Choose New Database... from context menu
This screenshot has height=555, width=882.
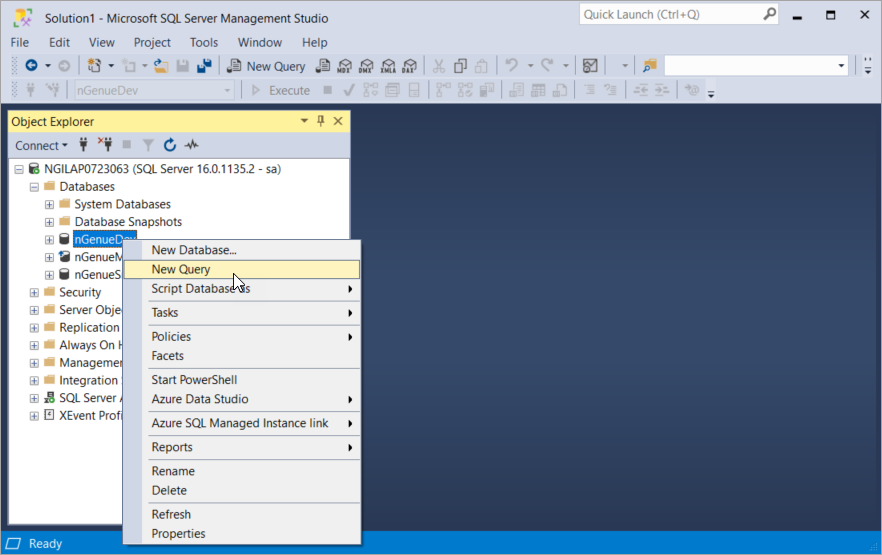pos(242,250)
